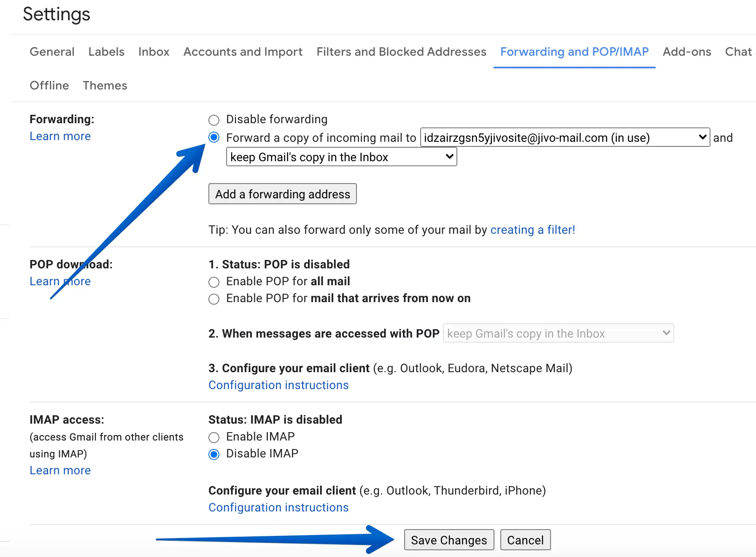Viewport: 756px width, 557px height.
Task: Open the Labels settings tab
Action: pyautogui.click(x=106, y=52)
